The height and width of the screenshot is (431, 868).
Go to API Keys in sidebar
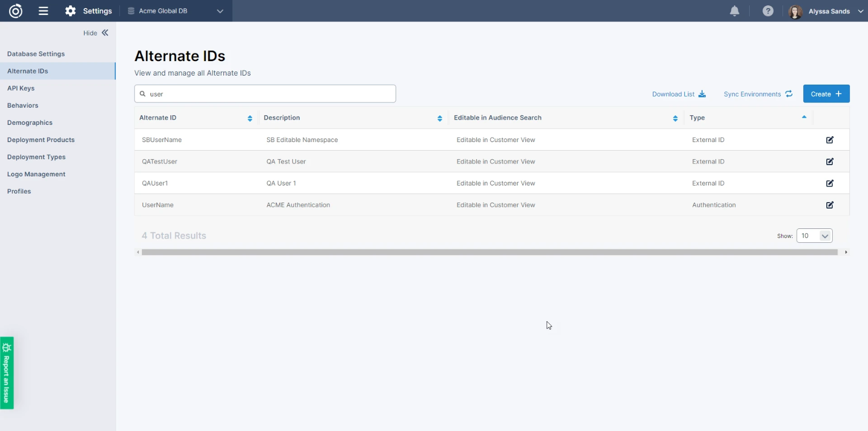(21, 88)
